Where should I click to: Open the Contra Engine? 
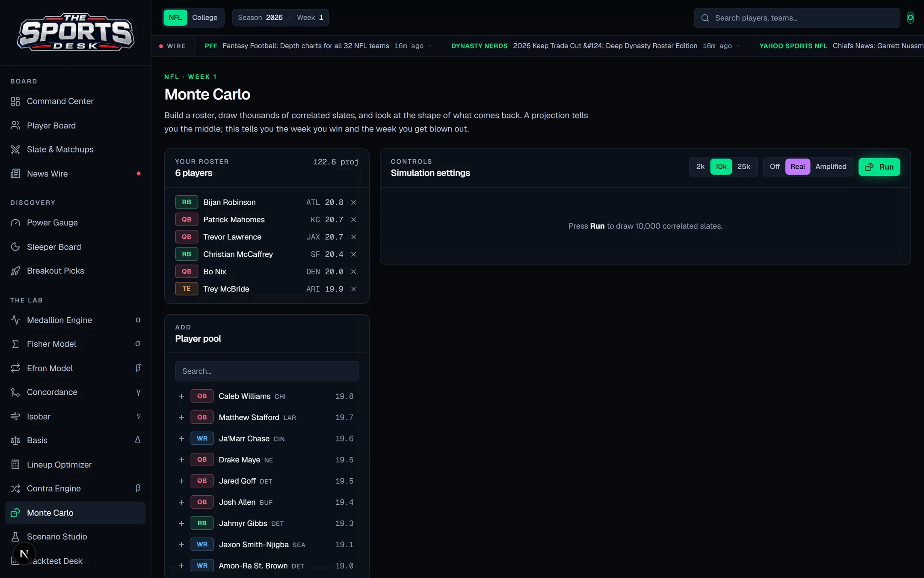(75, 489)
